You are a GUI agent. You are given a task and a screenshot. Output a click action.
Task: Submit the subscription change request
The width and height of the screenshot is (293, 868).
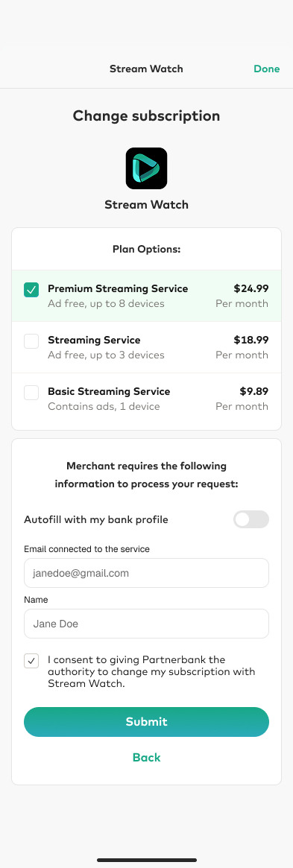(146, 722)
